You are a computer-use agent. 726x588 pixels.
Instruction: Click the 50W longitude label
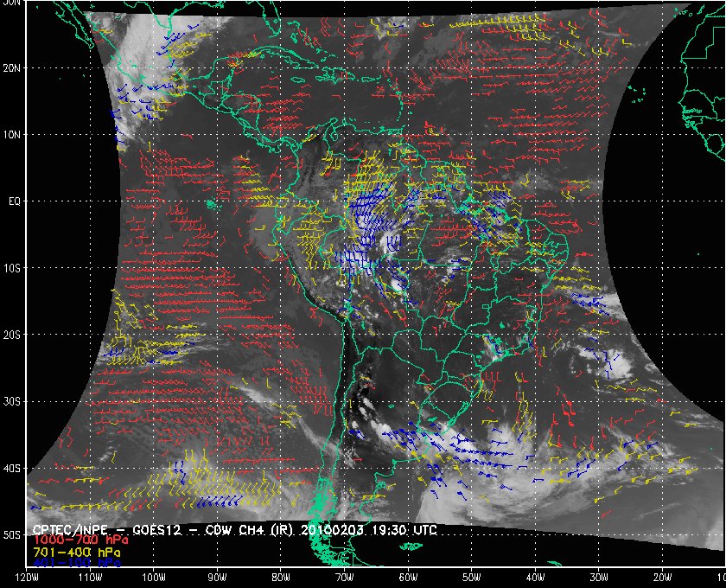pyautogui.click(x=471, y=578)
